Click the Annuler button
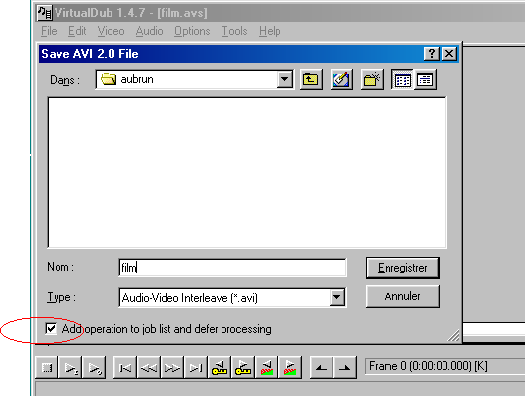Image resolution: width=525 pixels, height=397 pixels. (403, 296)
